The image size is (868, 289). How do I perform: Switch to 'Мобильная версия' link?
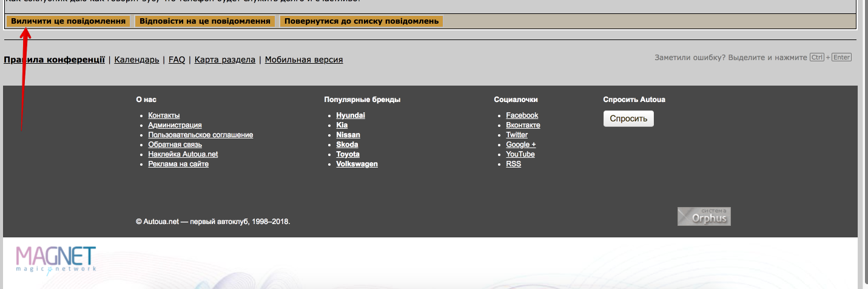coord(303,59)
